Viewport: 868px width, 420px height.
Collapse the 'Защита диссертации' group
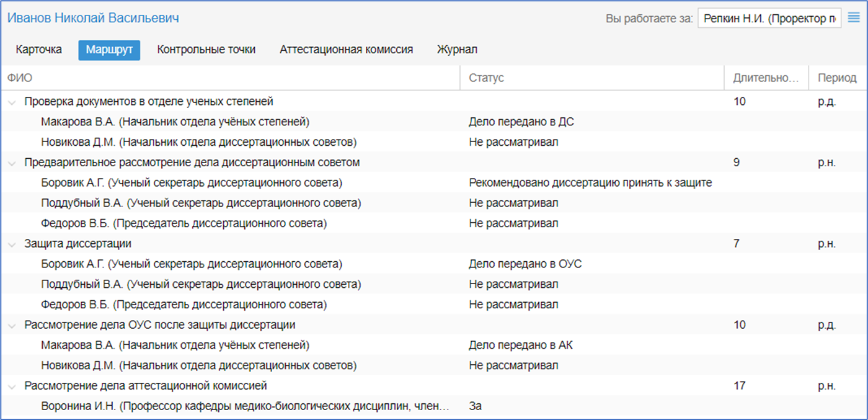pyautogui.click(x=11, y=244)
